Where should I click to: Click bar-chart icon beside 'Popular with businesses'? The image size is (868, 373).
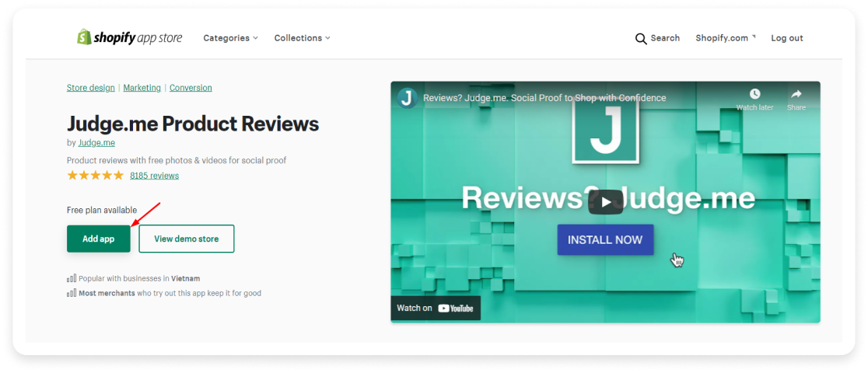[72, 278]
